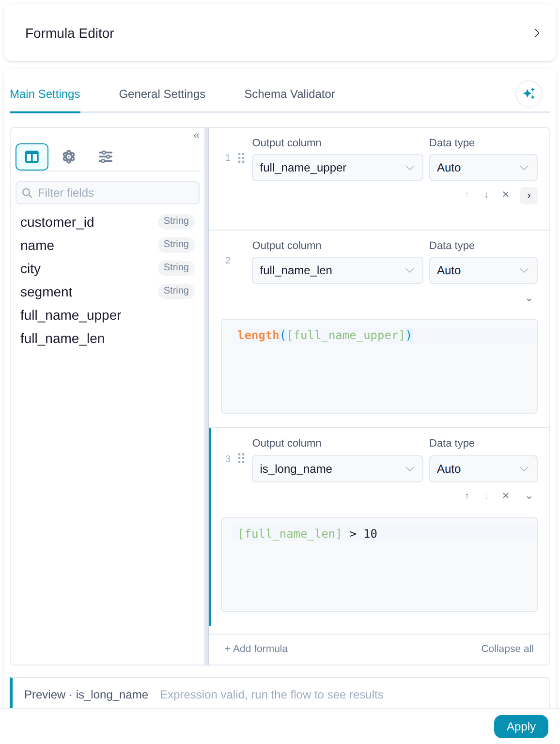Collapse formula 3 with chevron
This screenshot has height=744, width=560.
(x=529, y=497)
